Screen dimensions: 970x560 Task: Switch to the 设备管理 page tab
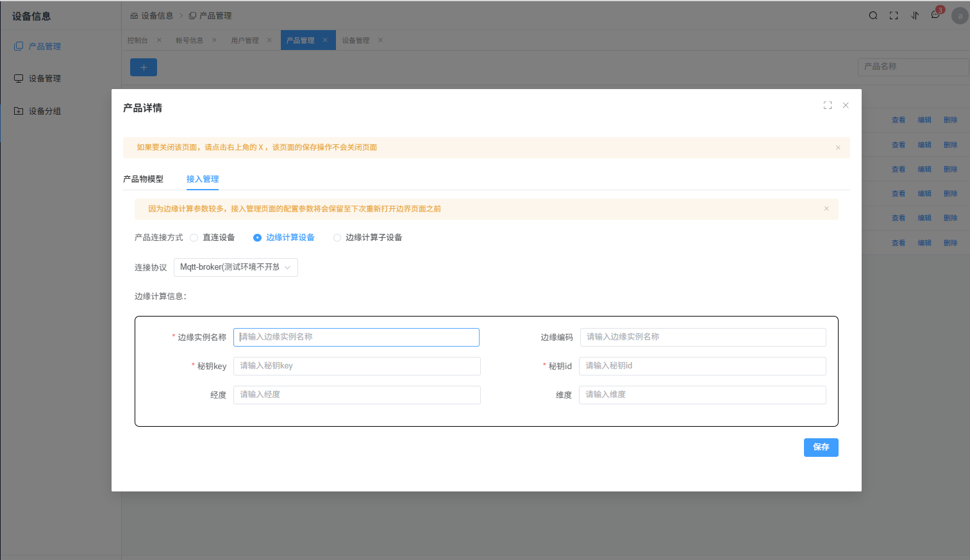click(355, 40)
